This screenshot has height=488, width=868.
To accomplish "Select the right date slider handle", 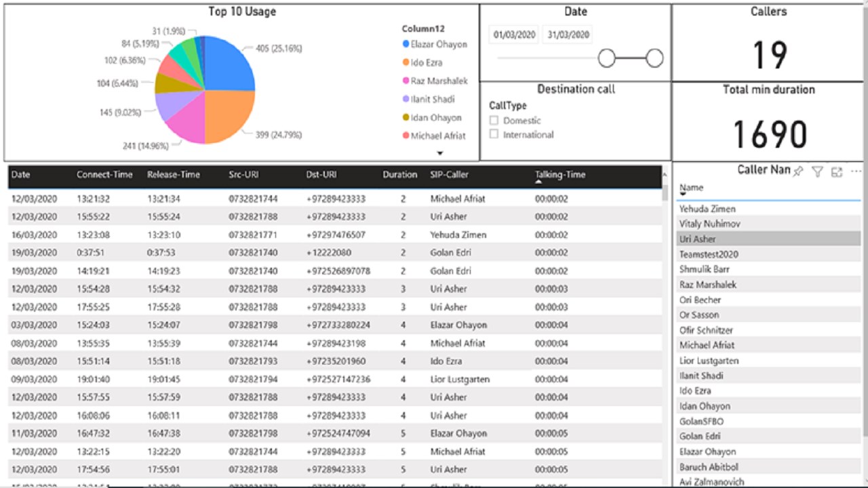I will coord(654,58).
